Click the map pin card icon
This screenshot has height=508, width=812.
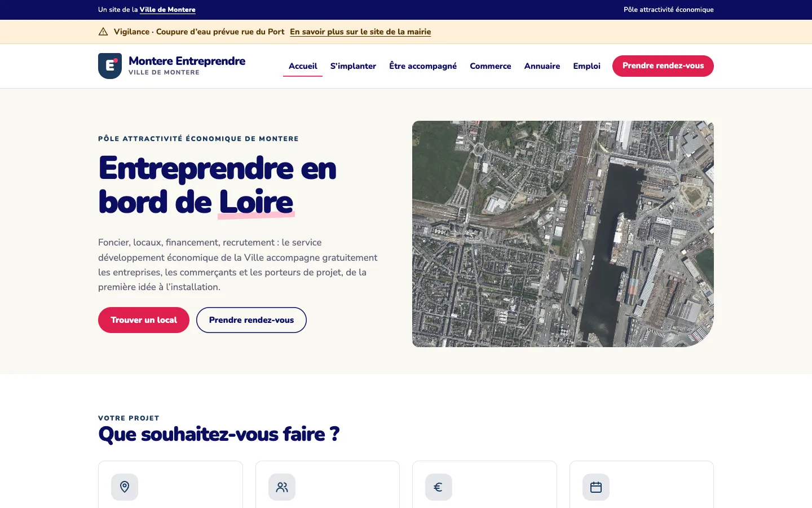(x=125, y=487)
